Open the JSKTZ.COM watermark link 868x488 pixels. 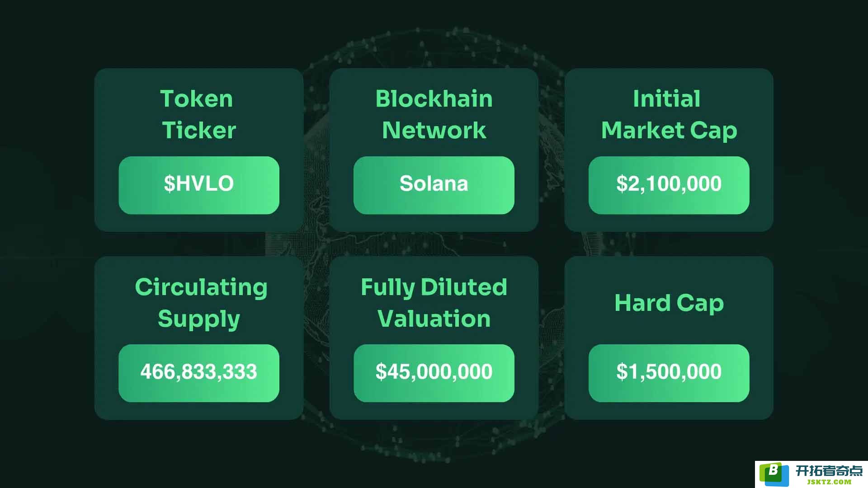click(x=829, y=482)
